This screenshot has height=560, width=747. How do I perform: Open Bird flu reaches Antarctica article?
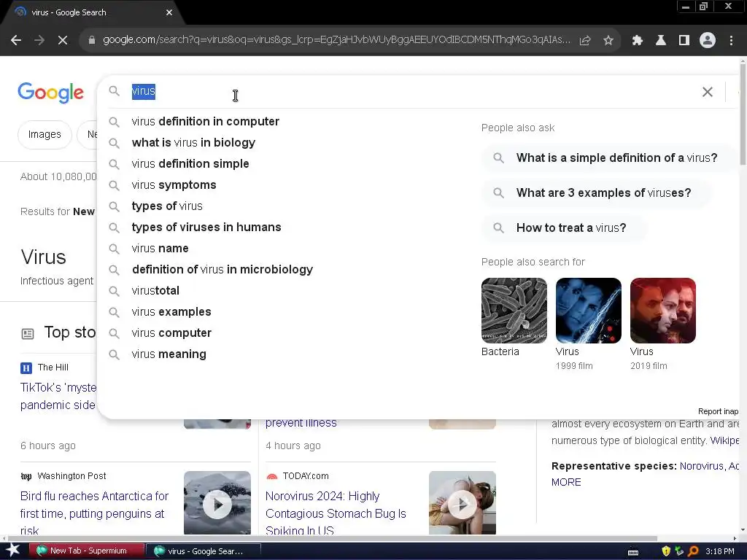click(x=94, y=513)
